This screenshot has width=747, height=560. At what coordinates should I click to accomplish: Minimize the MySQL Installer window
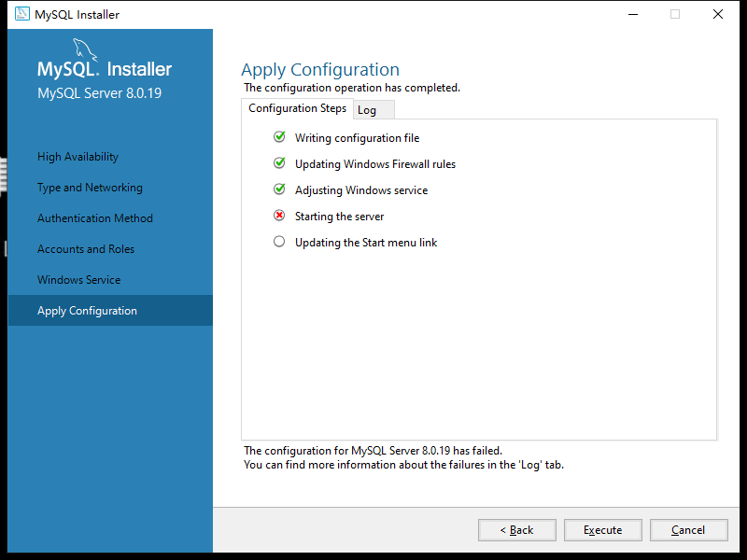pyautogui.click(x=633, y=14)
